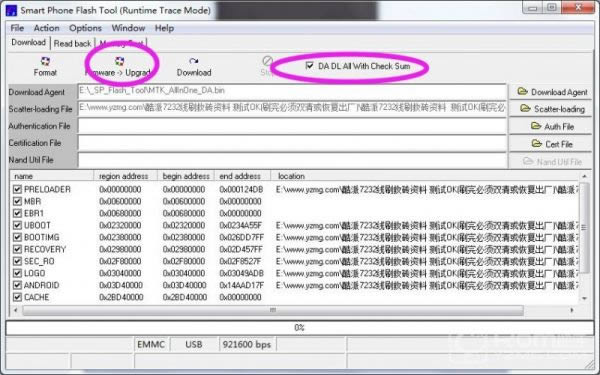Open the Help menu
The width and height of the screenshot is (600, 375).
[x=164, y=28]
